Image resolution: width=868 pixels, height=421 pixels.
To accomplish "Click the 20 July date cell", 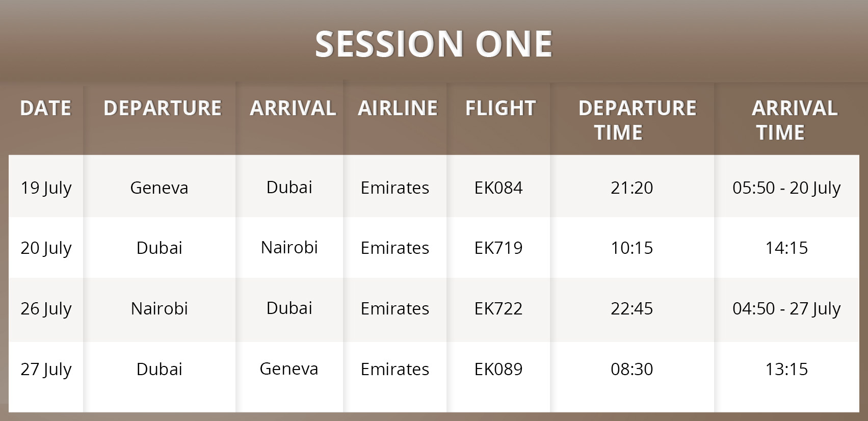I will pyautogui.click(x=46, y=248).
